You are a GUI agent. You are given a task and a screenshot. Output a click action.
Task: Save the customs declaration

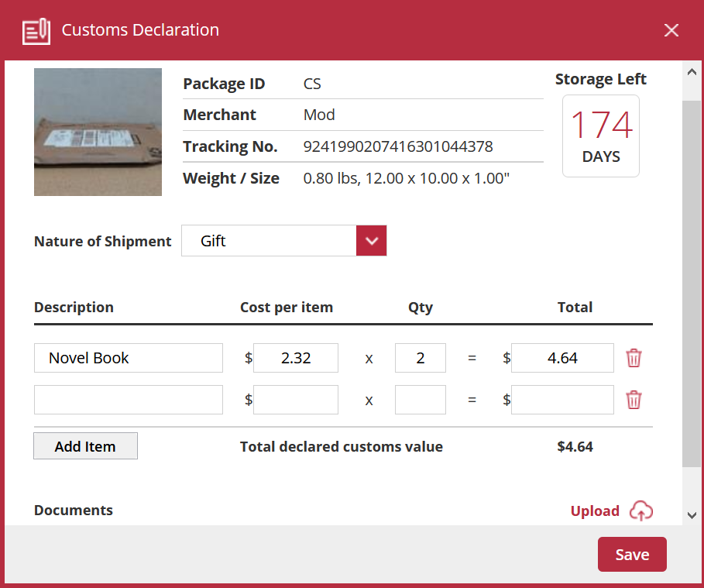click(632, 554)
